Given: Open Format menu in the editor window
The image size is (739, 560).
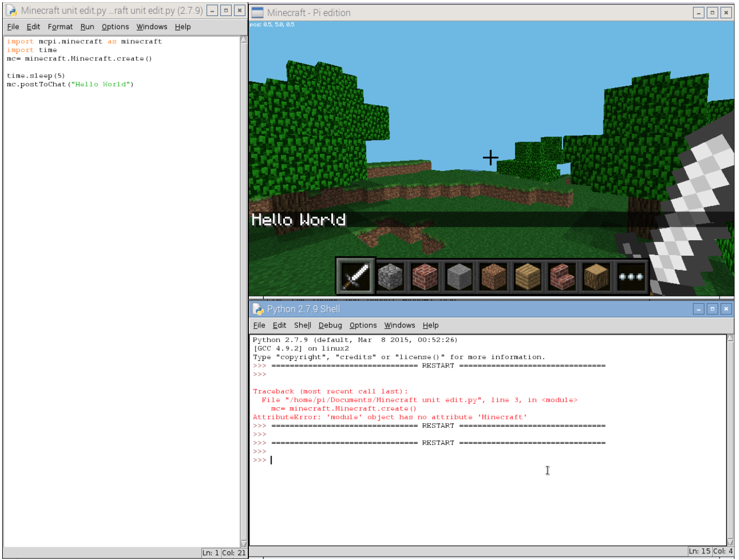Looking at the screenshot, I should [x=60, y=27].
